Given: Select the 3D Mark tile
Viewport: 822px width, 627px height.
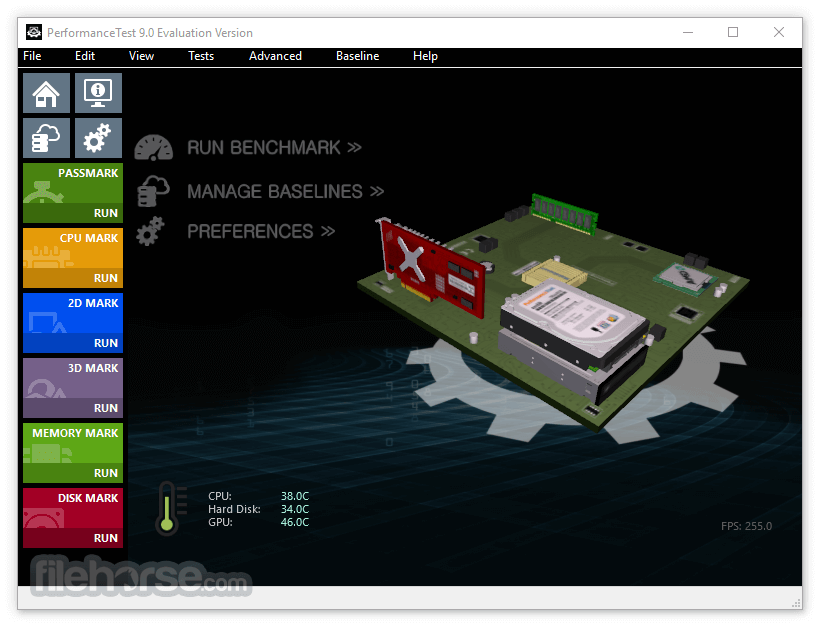Looking at the screenshot, I should pyautogui.click(x=73, y=388).
